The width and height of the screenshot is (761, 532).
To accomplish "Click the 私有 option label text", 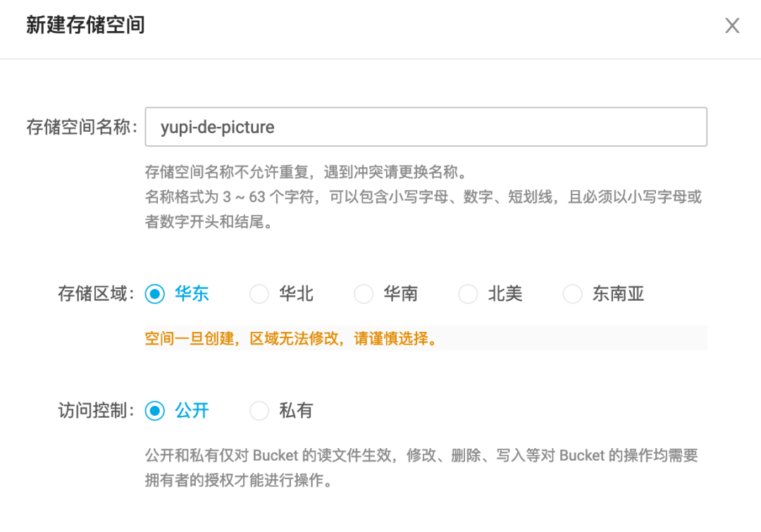I will [x=296, y=411].
